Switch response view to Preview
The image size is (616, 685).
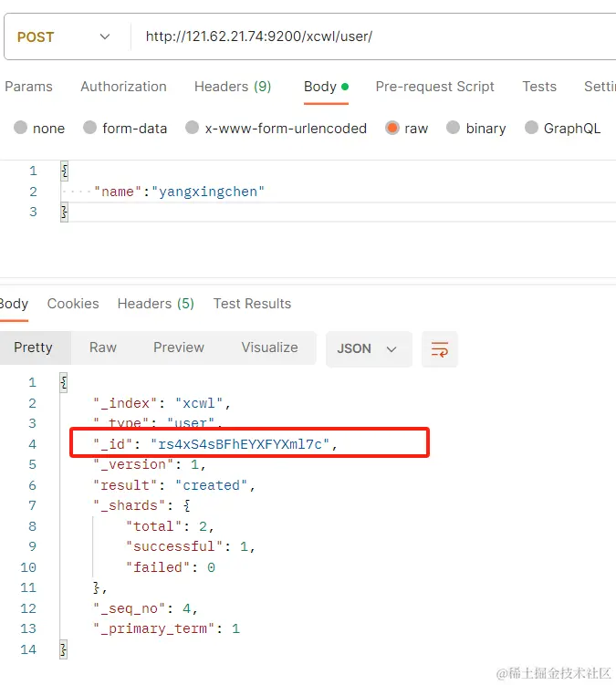(179, 348)
